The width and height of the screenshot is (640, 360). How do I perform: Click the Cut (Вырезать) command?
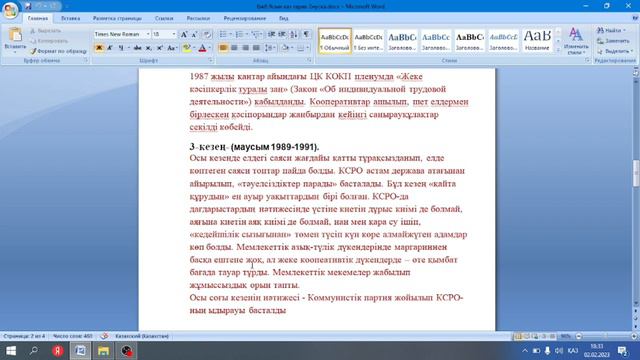click(46, 31)
